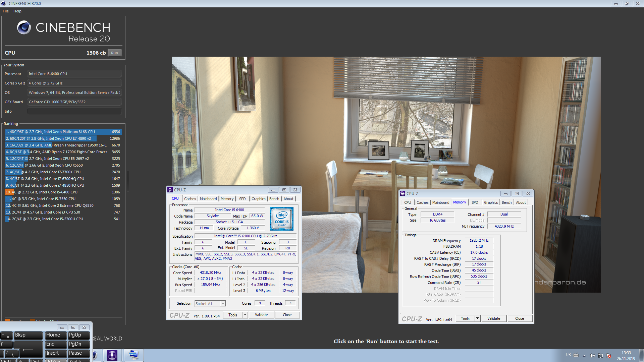Open Action Center flag tray icon
644x362 pixels.
609,356
